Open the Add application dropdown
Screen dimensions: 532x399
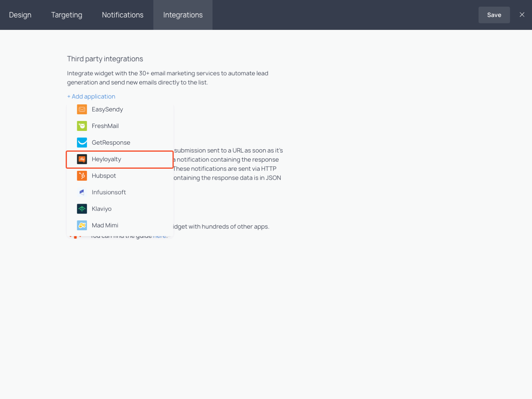tap(91, 96)
